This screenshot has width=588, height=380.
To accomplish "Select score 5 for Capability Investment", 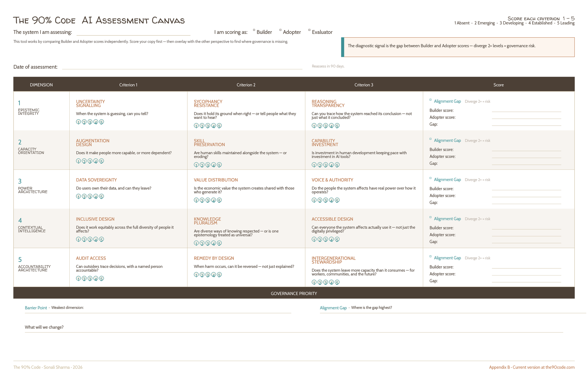I will pyautogui.click(x=337, y=165).
